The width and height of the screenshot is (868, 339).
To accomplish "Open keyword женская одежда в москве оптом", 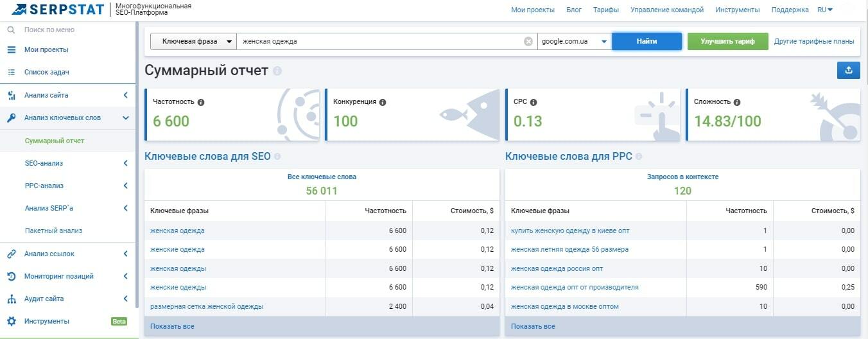I will 565,306.
